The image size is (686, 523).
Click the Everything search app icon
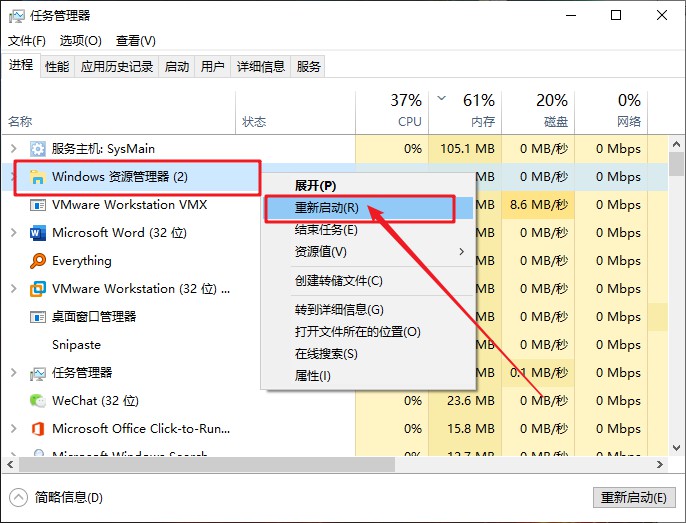(37, 261)
